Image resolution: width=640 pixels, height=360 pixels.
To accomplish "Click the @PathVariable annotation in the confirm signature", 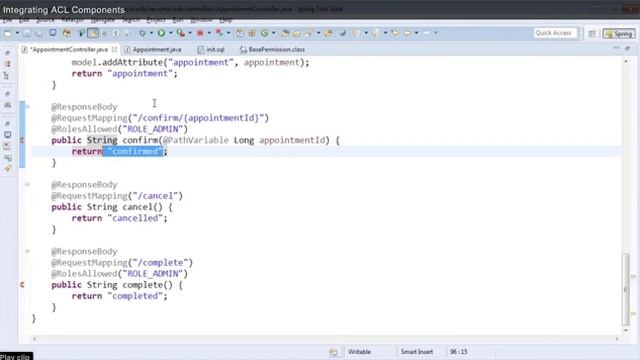I will (196, 140).
